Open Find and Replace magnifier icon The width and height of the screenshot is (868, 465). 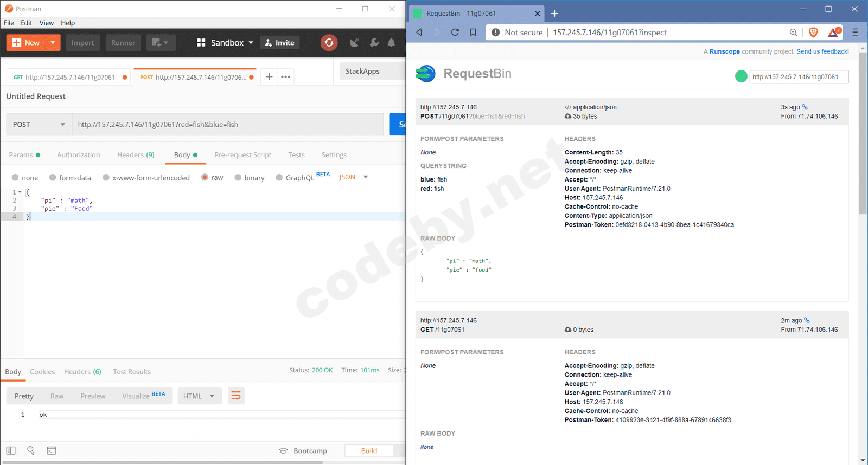click(31, 450)
